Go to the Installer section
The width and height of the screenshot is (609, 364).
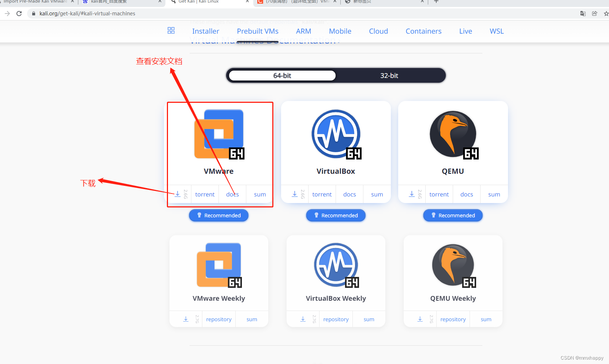(206, 31)
